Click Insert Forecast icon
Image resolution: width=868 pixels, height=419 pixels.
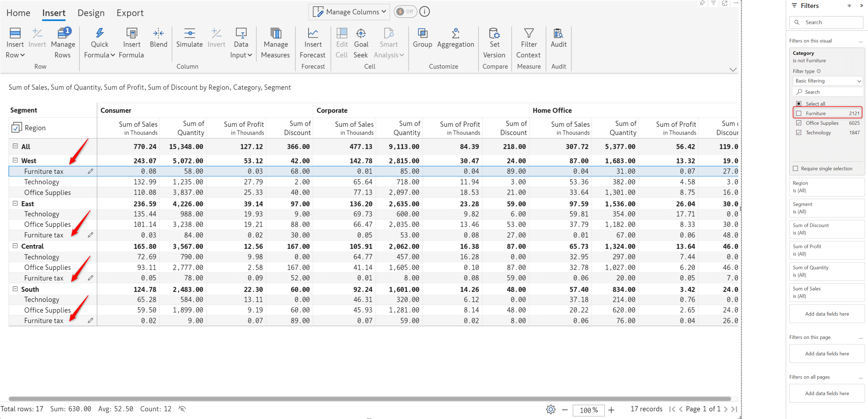coord(313,33)
